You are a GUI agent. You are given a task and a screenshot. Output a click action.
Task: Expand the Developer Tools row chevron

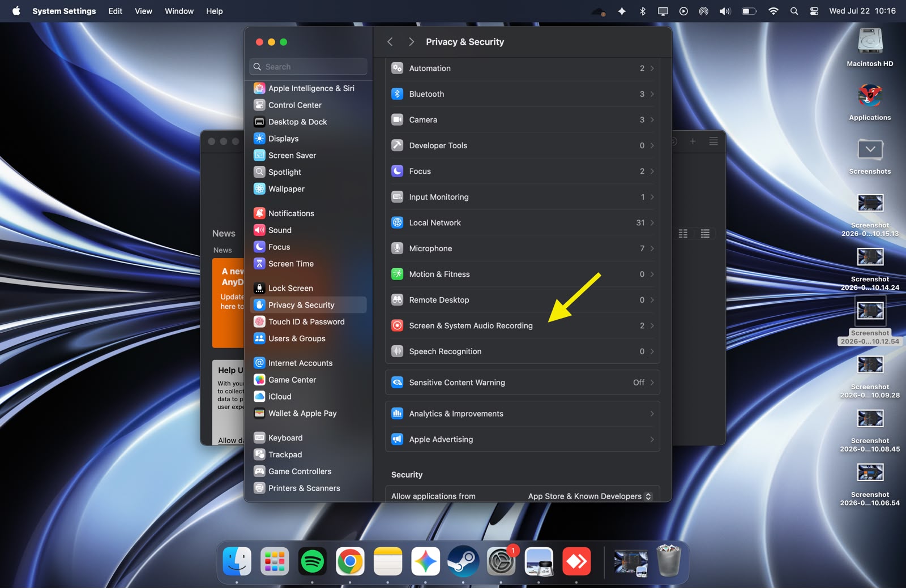coord(652,146)
